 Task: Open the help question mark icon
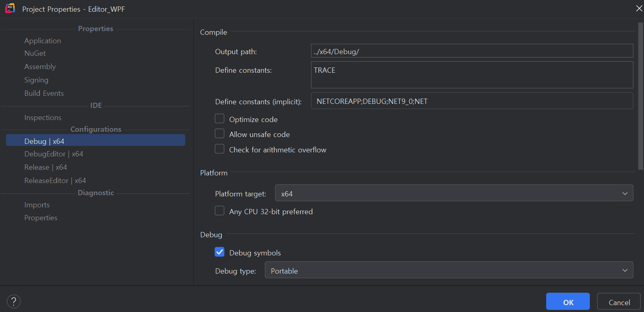[14, 301]
